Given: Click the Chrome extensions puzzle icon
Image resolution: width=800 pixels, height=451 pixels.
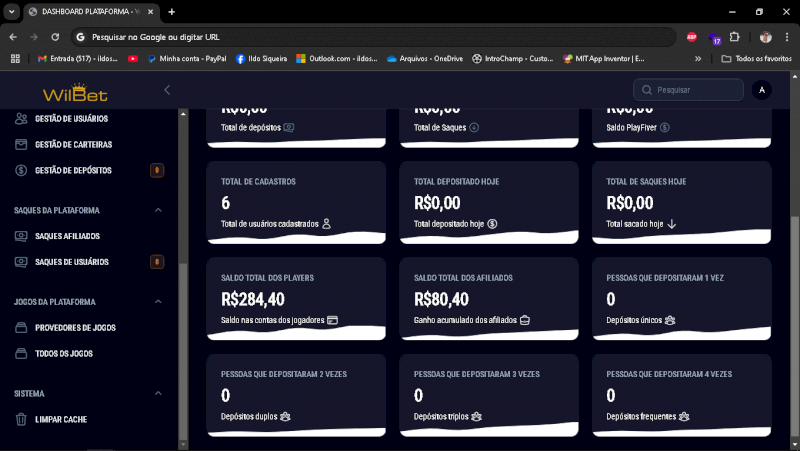Looking at the screenshot, I should (x=735, y=36).
